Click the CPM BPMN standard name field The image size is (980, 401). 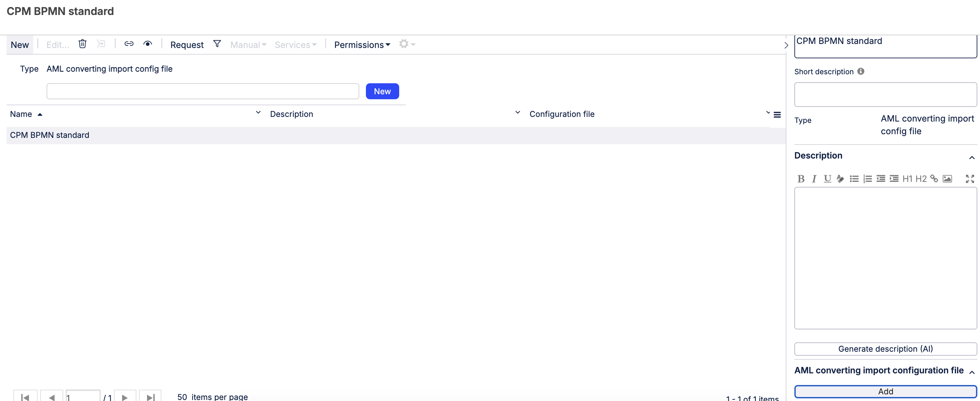point(885,46)
